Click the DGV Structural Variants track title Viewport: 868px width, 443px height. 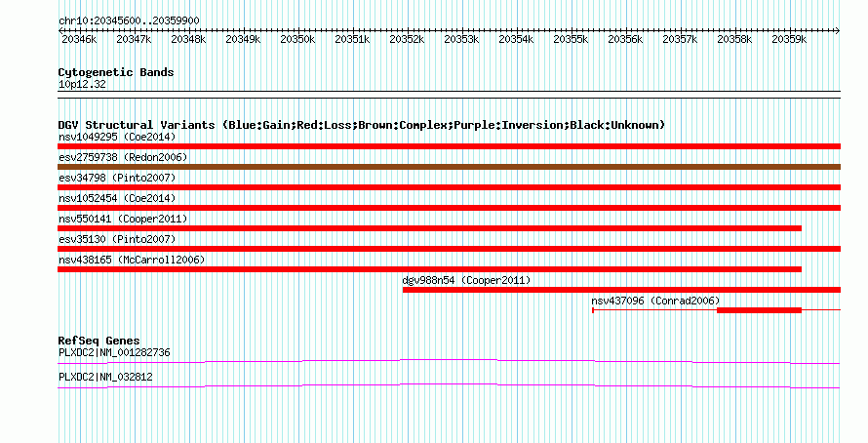pos(361,125)
